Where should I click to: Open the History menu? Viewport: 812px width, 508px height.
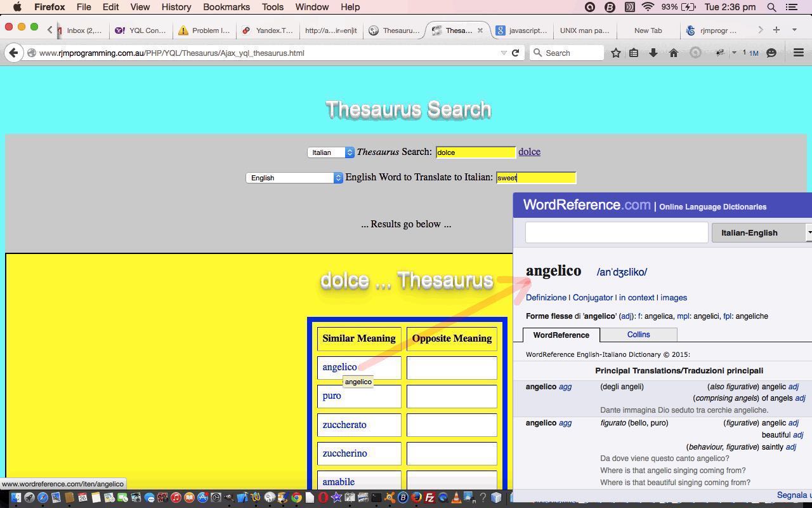point(176,7)
